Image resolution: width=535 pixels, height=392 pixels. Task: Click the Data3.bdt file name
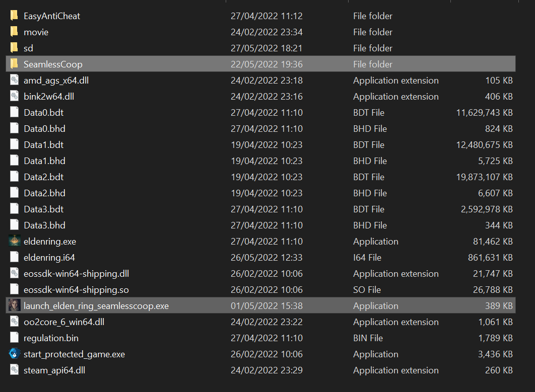point(43,209)
